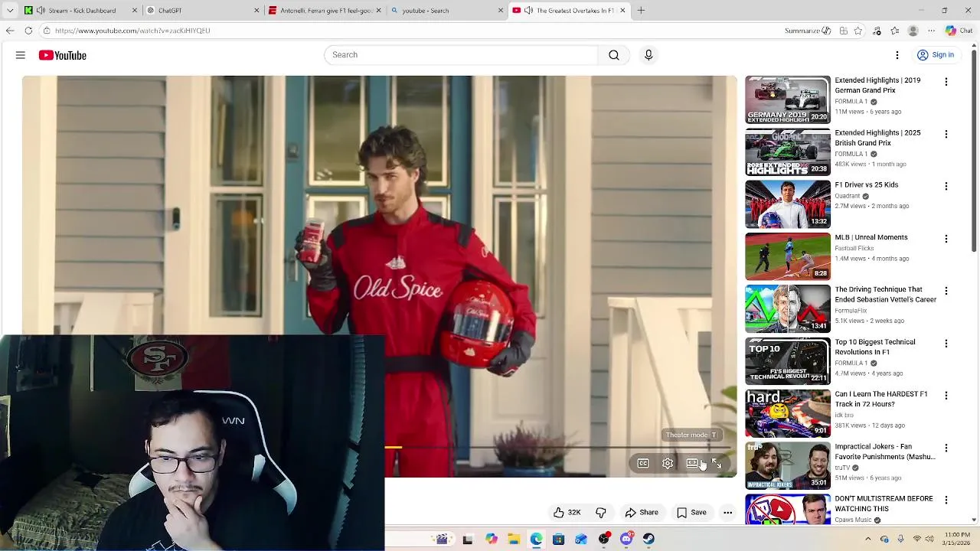Open the YouTube guide hamburger menu
Viewport: 980px width, 551px height.
click(21, 55)
